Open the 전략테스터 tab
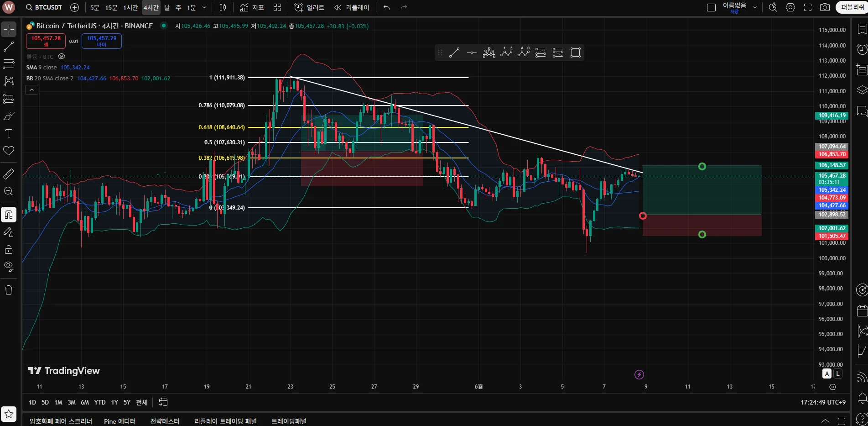The image size is (868, 426). pyautogui.click(x=165, y=421)
